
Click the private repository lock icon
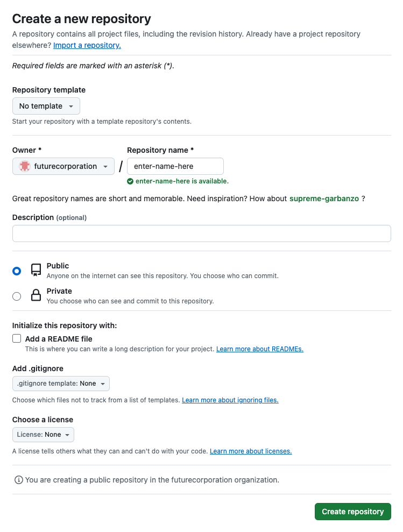coord(36,295)
